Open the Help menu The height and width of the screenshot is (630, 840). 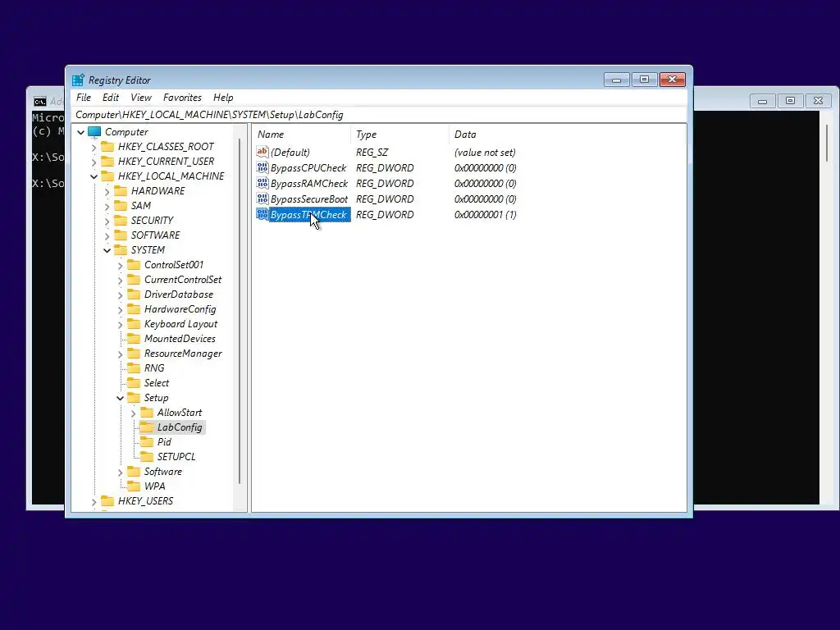point(223,98)
